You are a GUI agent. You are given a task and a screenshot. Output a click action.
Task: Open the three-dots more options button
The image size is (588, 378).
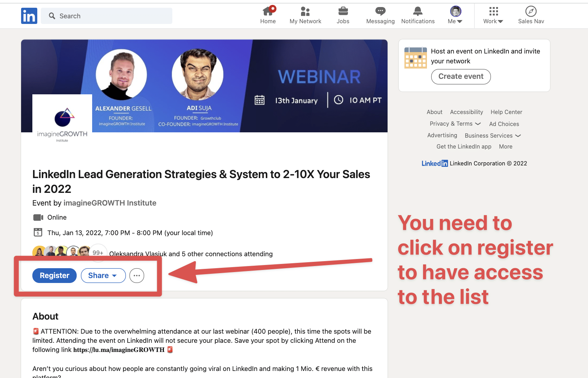click(x=137, y=276)
